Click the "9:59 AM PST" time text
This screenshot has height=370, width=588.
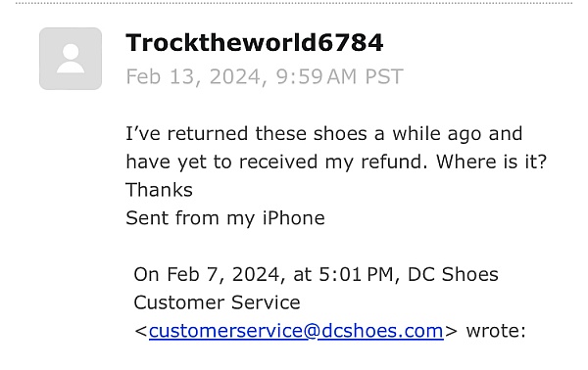pos(339,76)
